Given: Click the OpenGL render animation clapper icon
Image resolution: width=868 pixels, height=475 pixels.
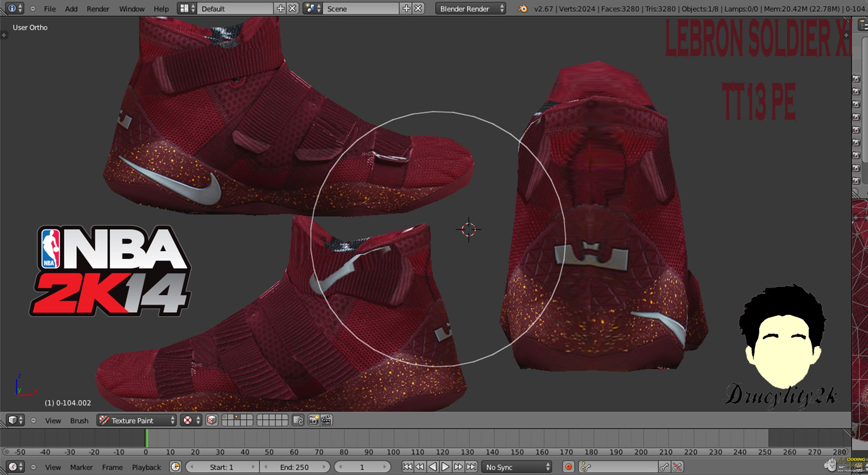Looking at the screenshot, I should (x=326, y=420).
